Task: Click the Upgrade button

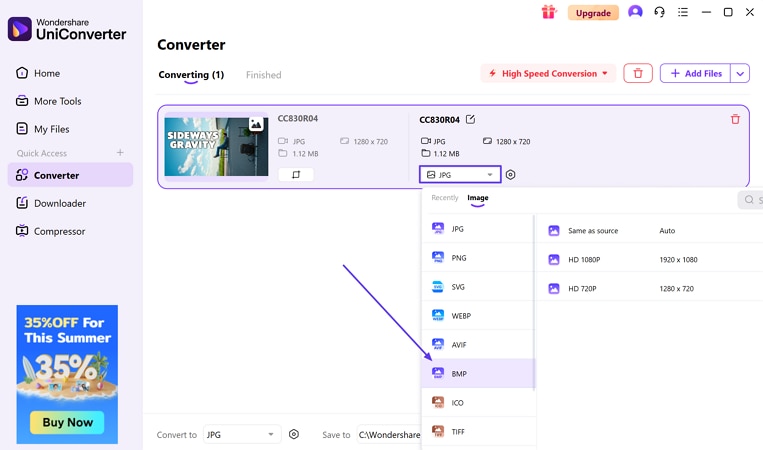Action: tap(593, 13)
